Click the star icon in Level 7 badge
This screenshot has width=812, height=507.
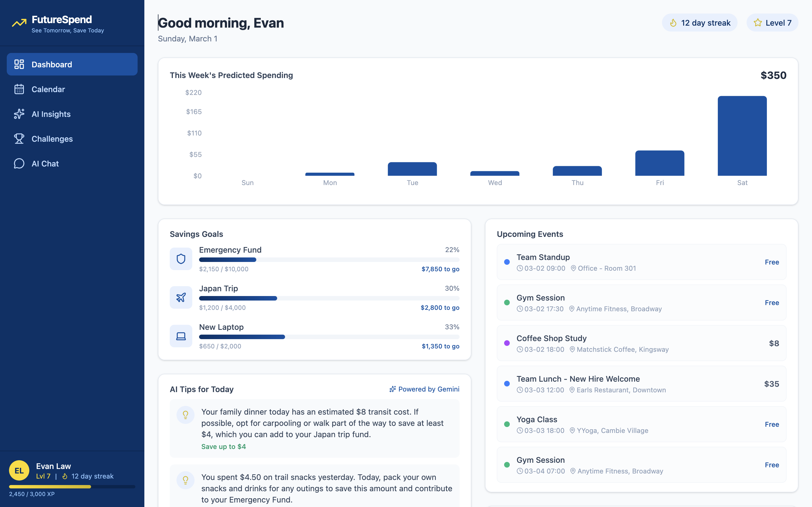point(758,23)
